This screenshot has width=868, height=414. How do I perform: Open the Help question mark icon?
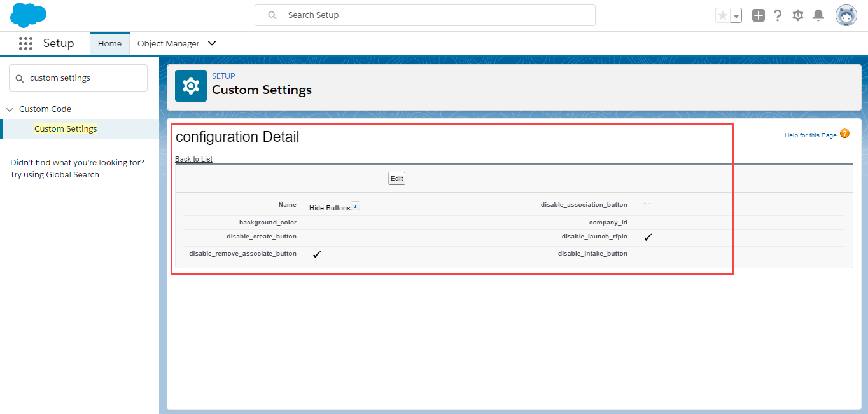click(778, 15)
